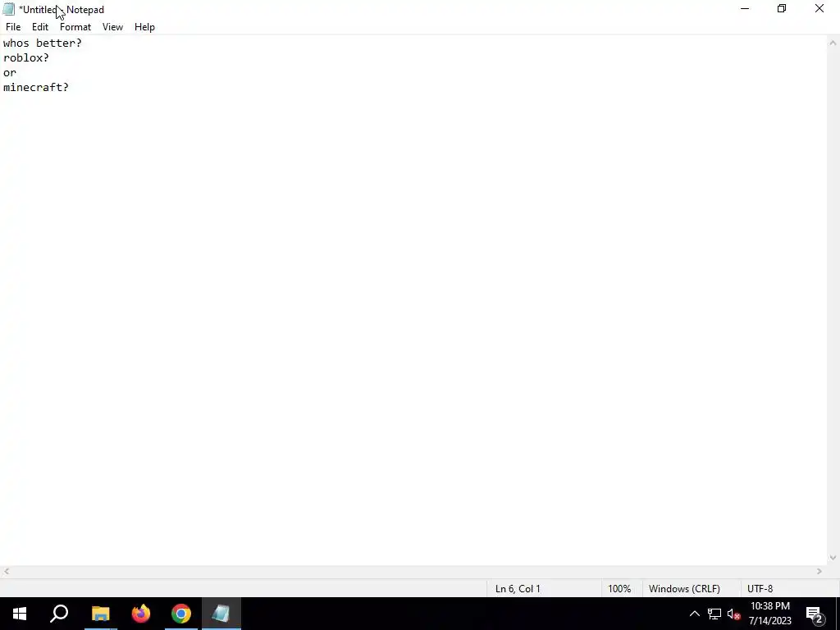Open the View menu
Viewport: 840px width, 630px height.
point(112,27)
